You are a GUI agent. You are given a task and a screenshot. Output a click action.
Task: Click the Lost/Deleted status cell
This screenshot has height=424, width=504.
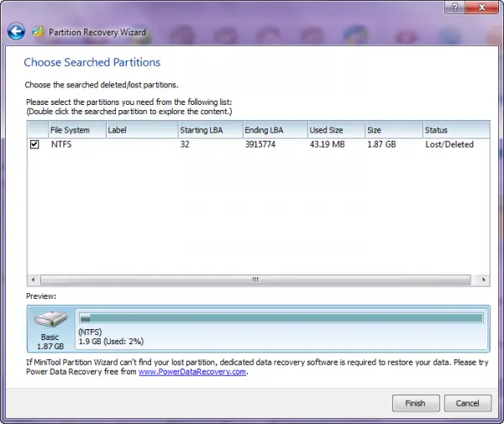coord(449,144)
